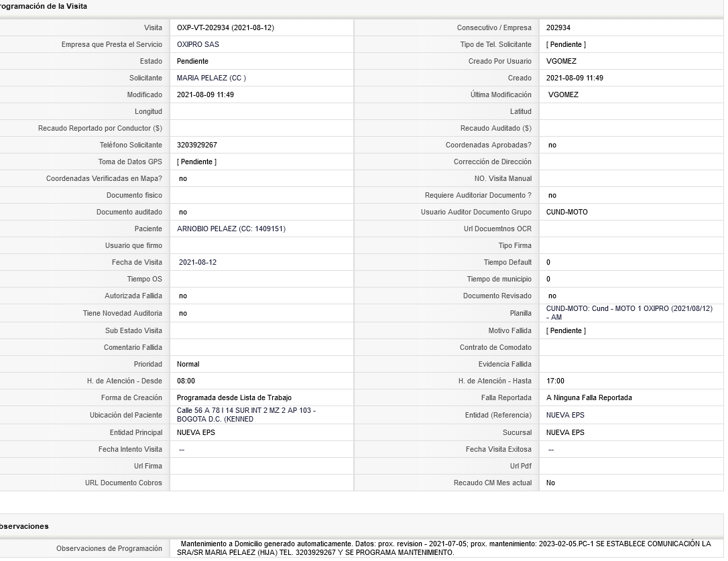Open the Calle 56 A 78 I 14 SUR address link
This screenshot has width=728, height=561.
(246, 415)
